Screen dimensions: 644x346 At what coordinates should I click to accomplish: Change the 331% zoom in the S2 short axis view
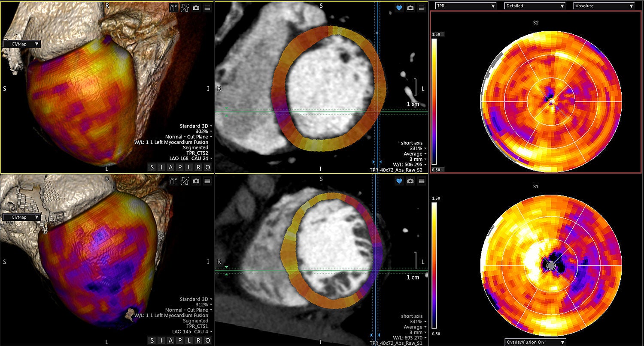[418, 148]
